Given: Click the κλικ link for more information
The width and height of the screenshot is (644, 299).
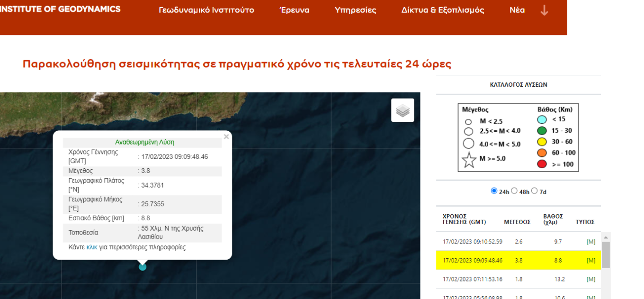Looking at the screenshot, I should [92, 247].
